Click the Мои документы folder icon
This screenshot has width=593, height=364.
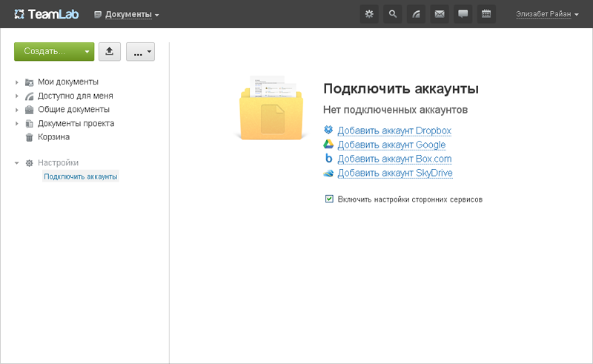(x=29, y=82)
